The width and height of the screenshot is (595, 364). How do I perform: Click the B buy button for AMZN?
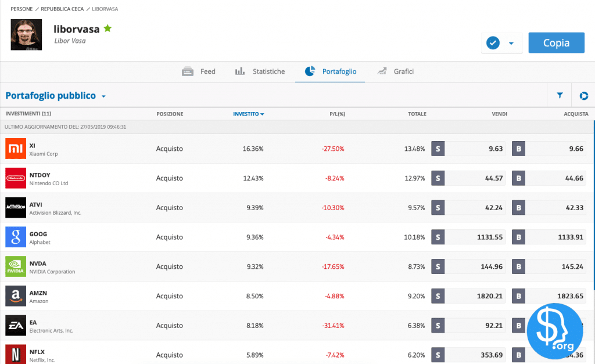519,296
